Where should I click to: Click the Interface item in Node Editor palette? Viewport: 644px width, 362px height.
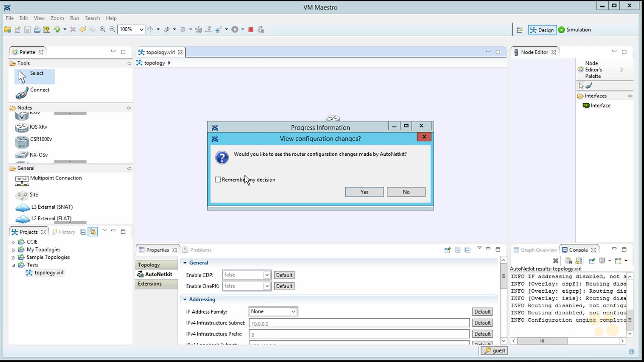click(x=597, y=105)
